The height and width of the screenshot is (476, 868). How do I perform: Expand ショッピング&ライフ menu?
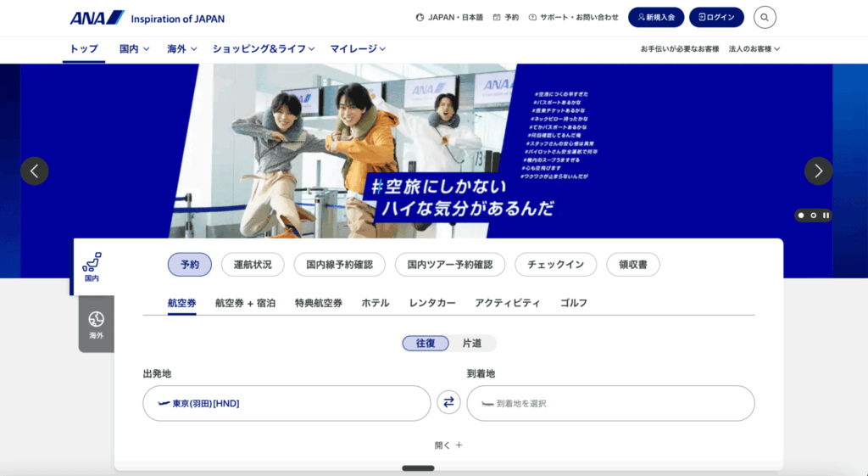click(264, 48)
